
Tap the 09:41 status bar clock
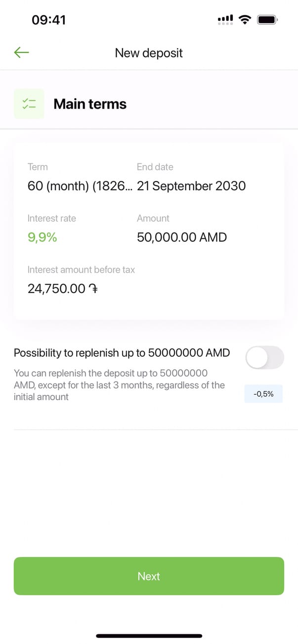[48, 20]
